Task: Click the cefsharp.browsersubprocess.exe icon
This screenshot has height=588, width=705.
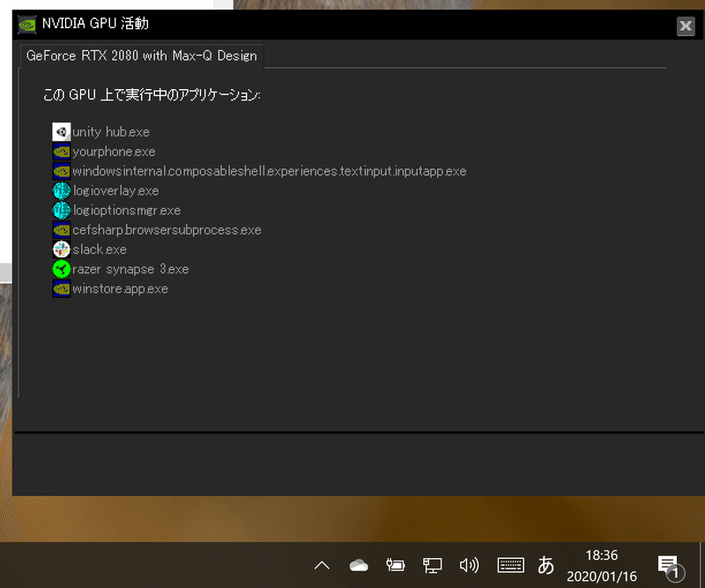Action: pyautogui.click(x=62, y=230)
